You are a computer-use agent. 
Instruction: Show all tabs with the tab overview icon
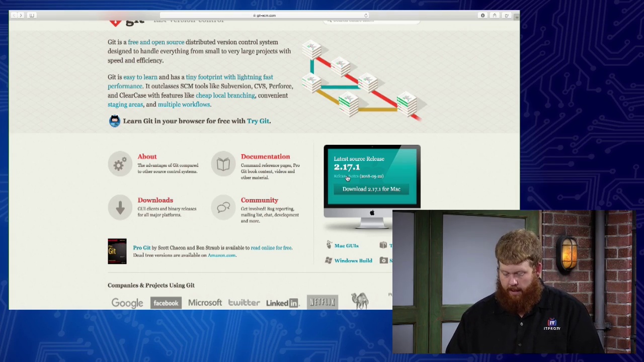tap(507, 16)
